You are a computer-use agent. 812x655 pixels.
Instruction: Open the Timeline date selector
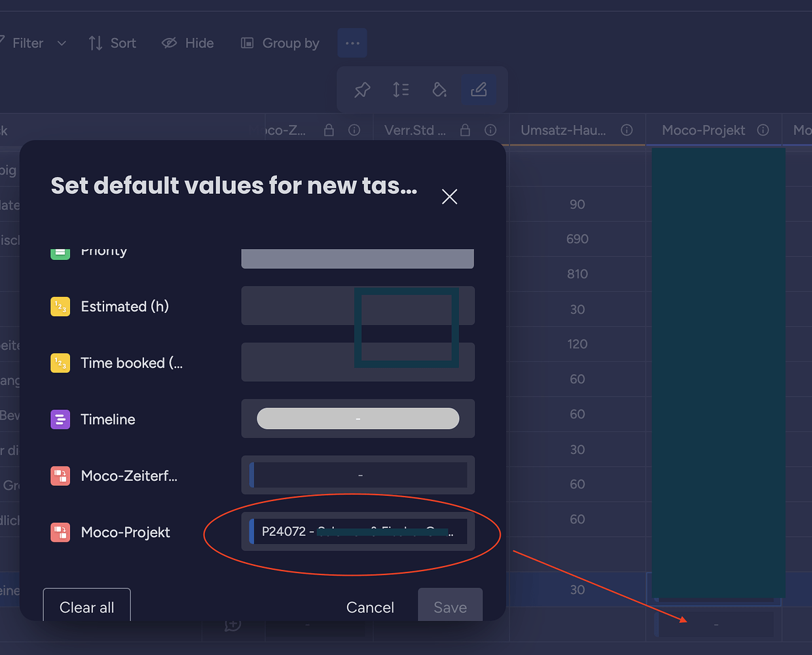coord(358,419)
